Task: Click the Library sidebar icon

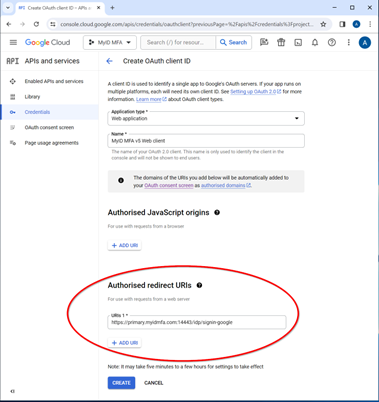Action: [x=13, y=97]
